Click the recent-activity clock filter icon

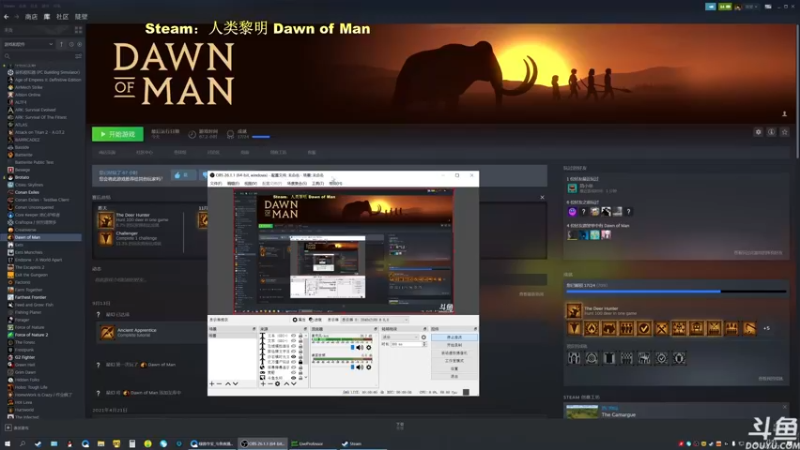point(71,44)
